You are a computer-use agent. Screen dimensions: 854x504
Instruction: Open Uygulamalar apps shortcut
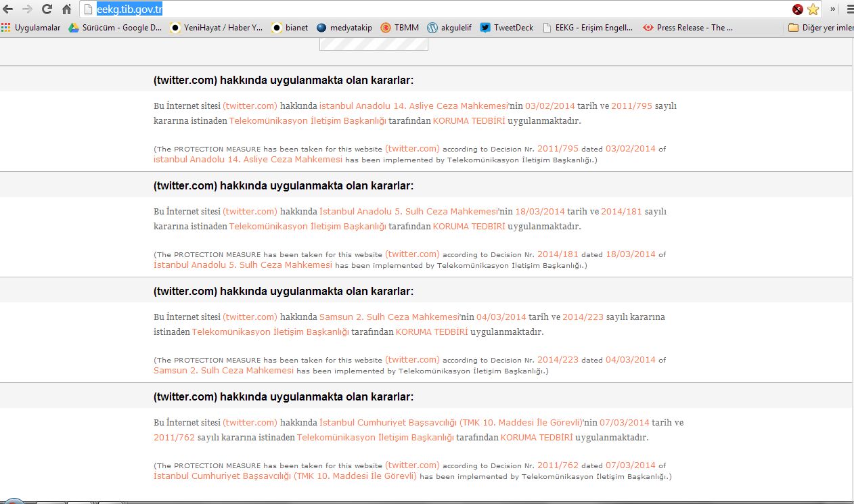pyautogui.click(x=31, y=28)
